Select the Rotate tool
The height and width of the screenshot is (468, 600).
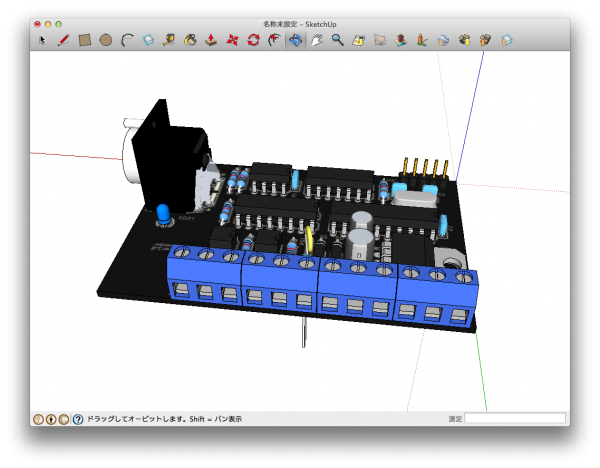pos(253,40)
